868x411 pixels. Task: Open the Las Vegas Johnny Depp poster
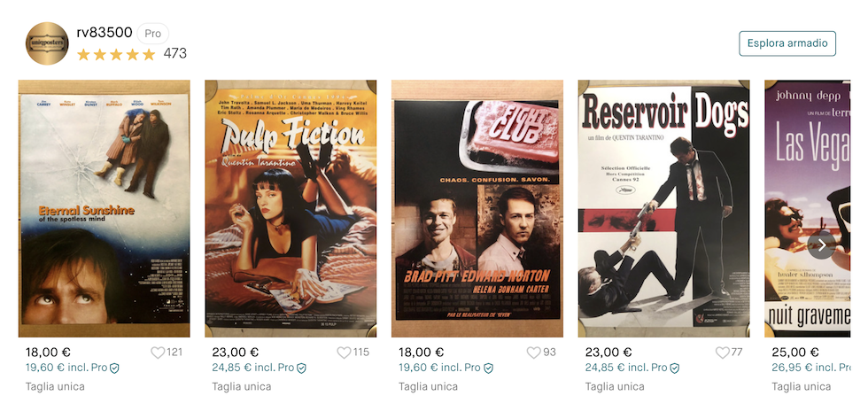click(x=807, y=209)
